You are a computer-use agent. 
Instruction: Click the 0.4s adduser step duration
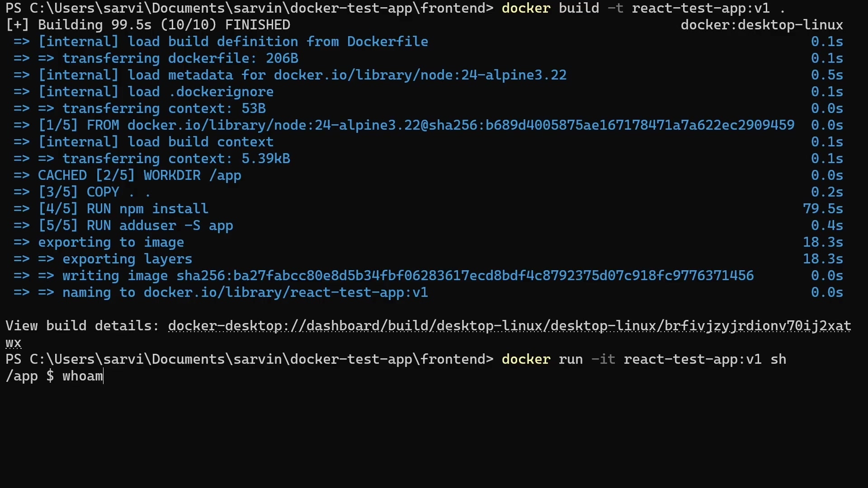[827, 225]
